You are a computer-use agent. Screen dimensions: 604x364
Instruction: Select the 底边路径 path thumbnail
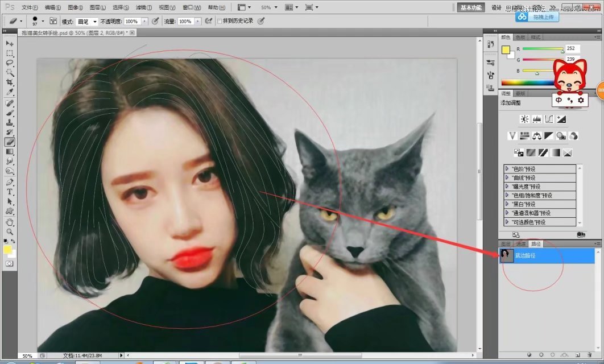(x=507, y=255)
